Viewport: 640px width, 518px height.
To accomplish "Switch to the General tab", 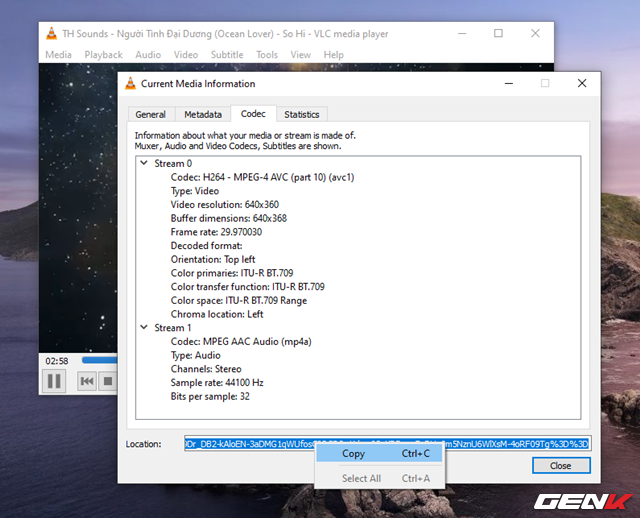I will click(x=151, y=114).
